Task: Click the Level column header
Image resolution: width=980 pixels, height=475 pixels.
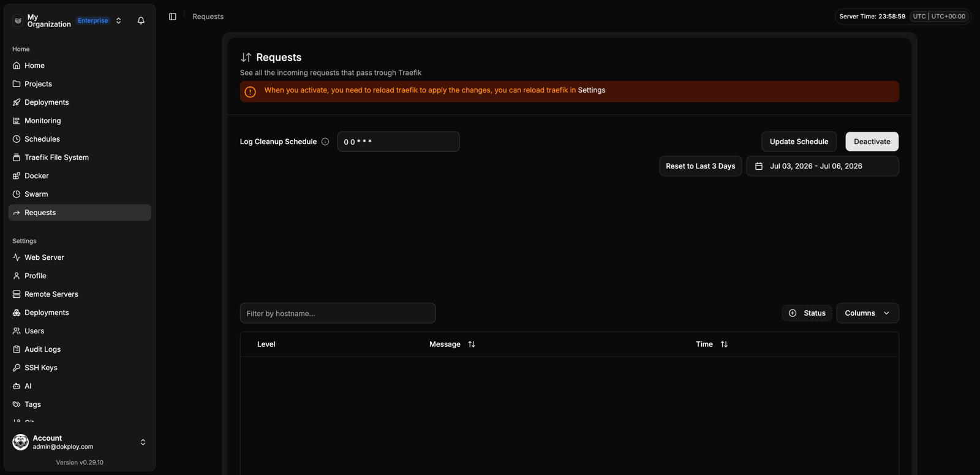Action: click(x=266, y=344)
